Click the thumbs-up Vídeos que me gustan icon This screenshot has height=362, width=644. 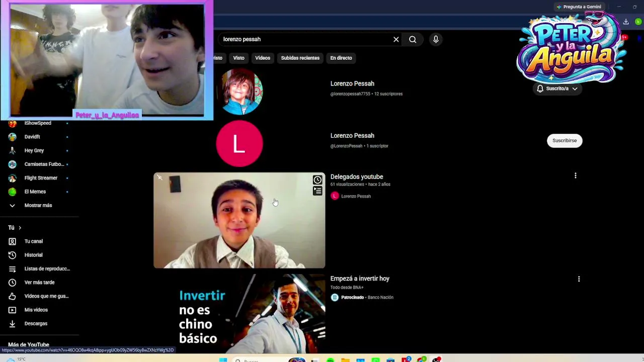click(13, 296)
